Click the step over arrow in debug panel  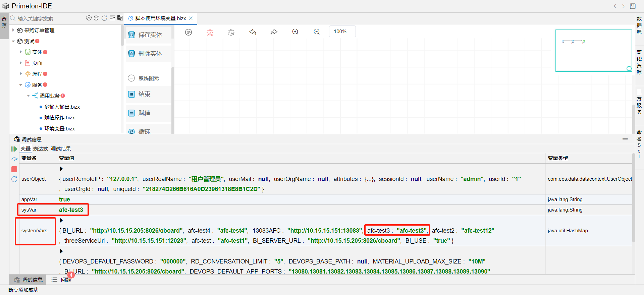tap(14, 159)
